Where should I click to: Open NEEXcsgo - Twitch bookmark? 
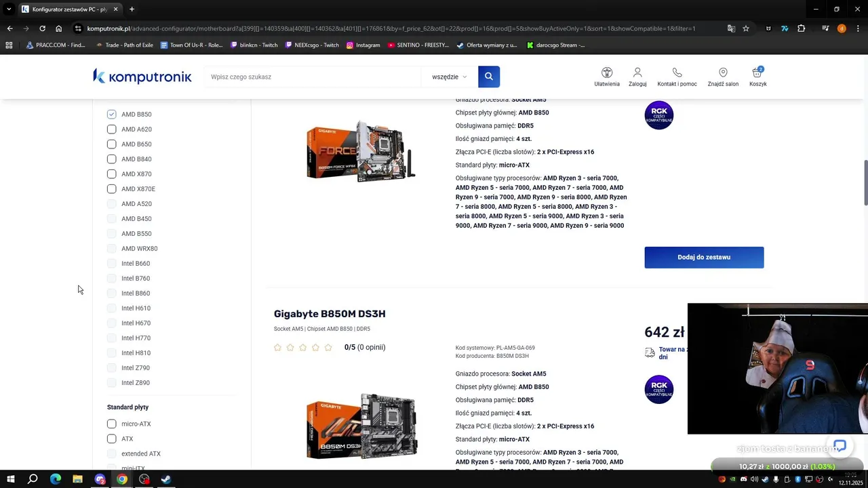(x=312, y=45)
